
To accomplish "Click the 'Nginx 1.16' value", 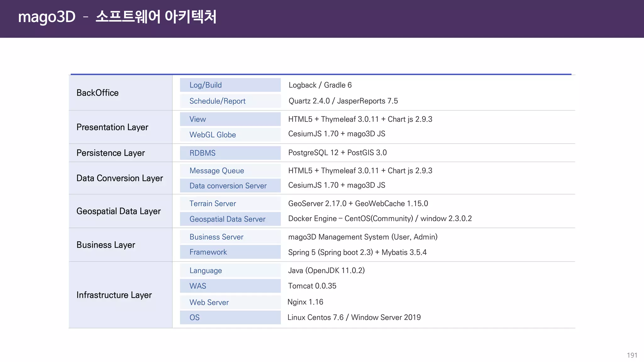I will tap(305, 302).
